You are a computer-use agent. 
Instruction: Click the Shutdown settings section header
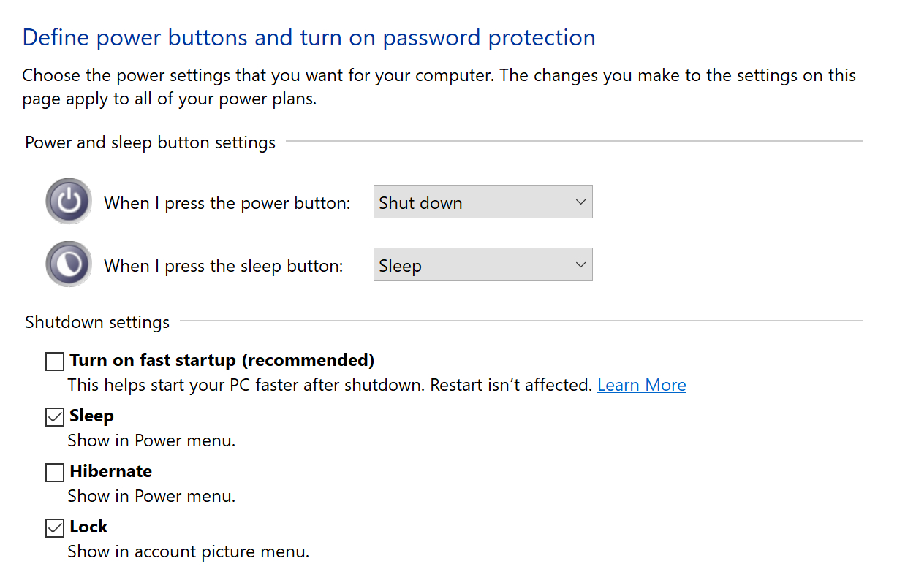pos(97,322)
